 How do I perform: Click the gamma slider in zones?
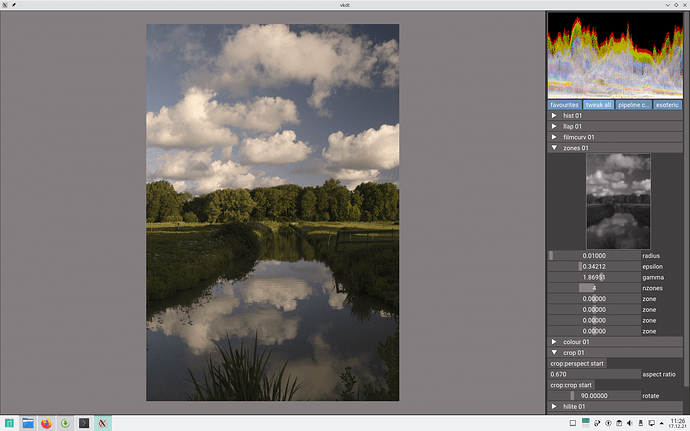594,277
